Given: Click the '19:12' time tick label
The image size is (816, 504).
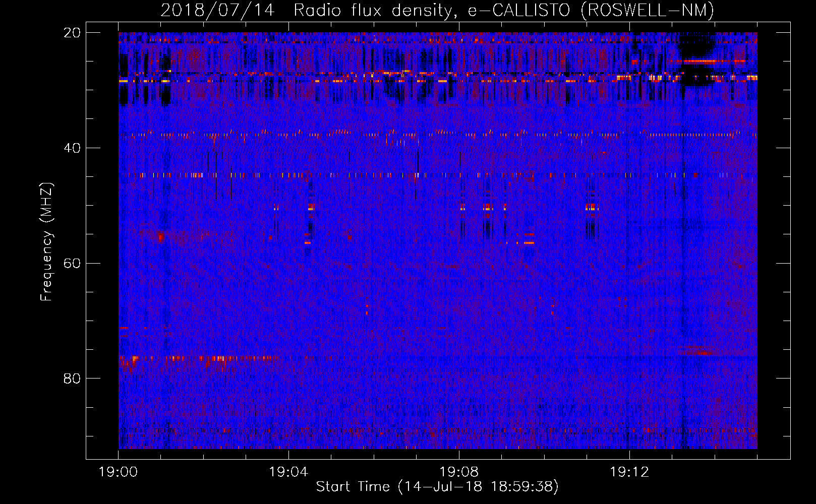Looking at the screenshot, I should click(629, 472).
